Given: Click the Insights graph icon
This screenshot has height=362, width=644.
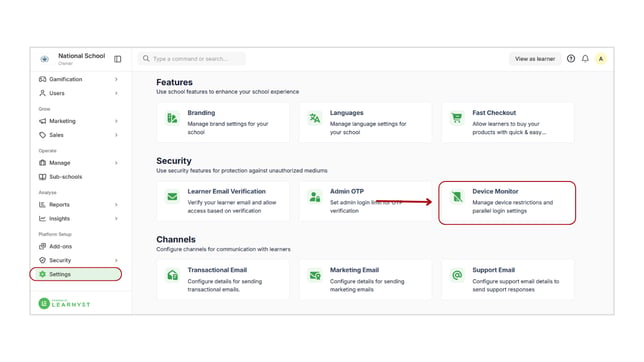Looking at the screenshot, I should coord(42,219).
